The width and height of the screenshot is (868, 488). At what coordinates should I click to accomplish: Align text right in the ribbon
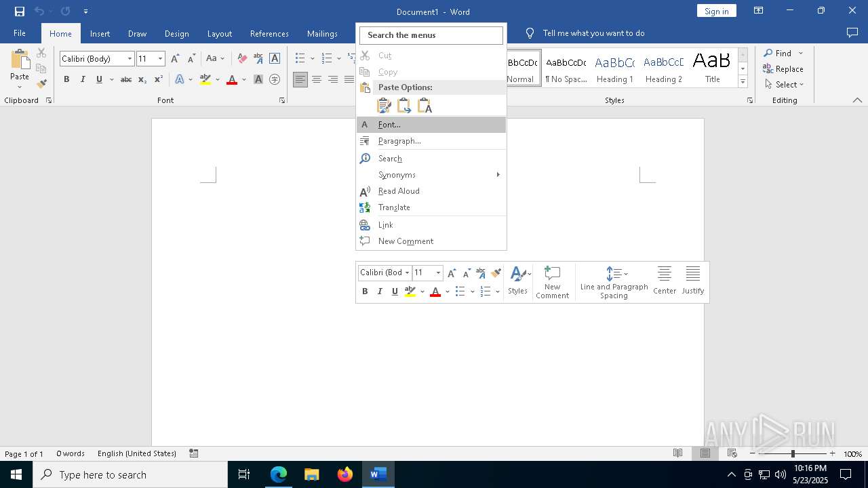(333, 79)
